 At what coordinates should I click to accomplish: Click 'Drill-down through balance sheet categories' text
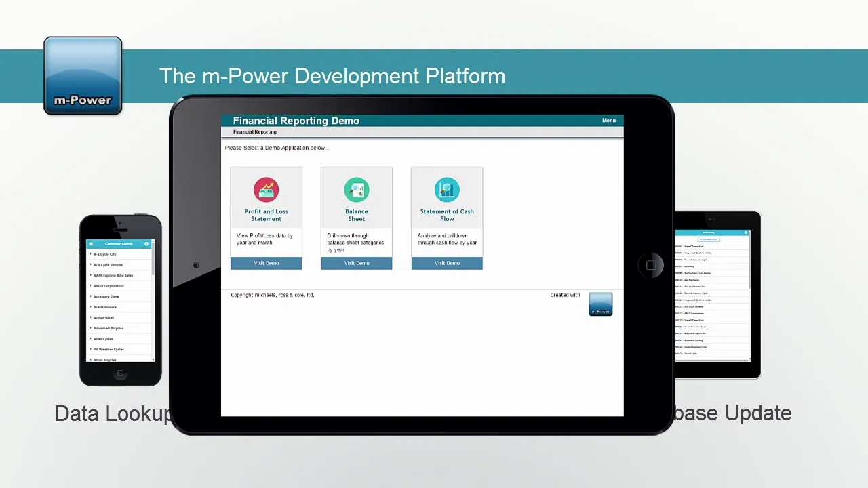[355, 243]
